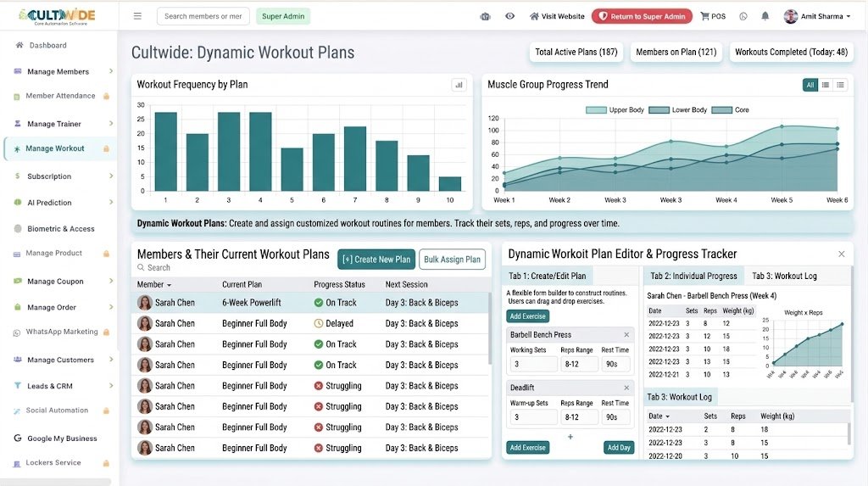Expand Manage Order submenu arrow
This screenshot has width=868, height=486.
click(x=111, y=307)
